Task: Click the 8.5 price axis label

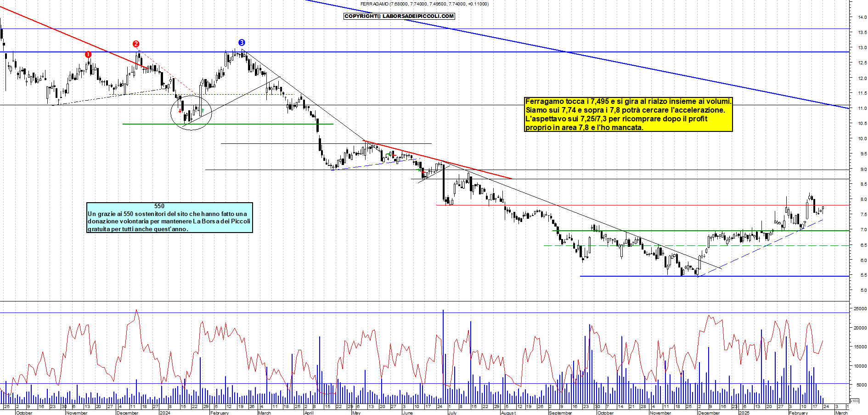Action: click(x=863, y=184)
